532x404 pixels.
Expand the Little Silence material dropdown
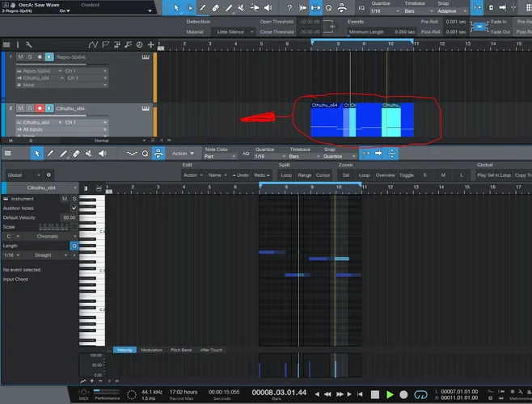tap(234, 32)
